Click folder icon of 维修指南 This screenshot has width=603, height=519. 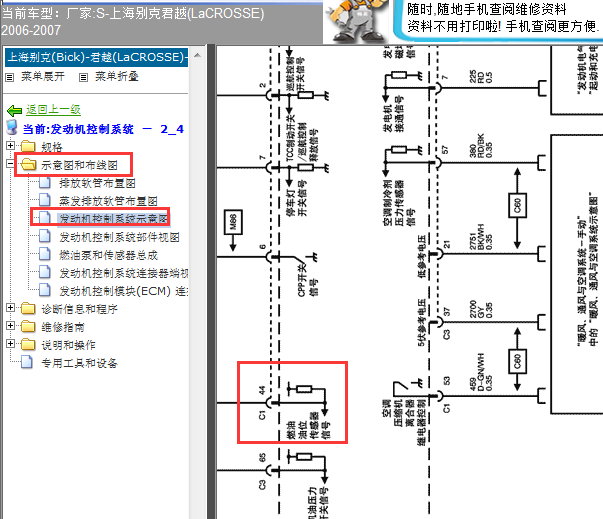[28, 326]
